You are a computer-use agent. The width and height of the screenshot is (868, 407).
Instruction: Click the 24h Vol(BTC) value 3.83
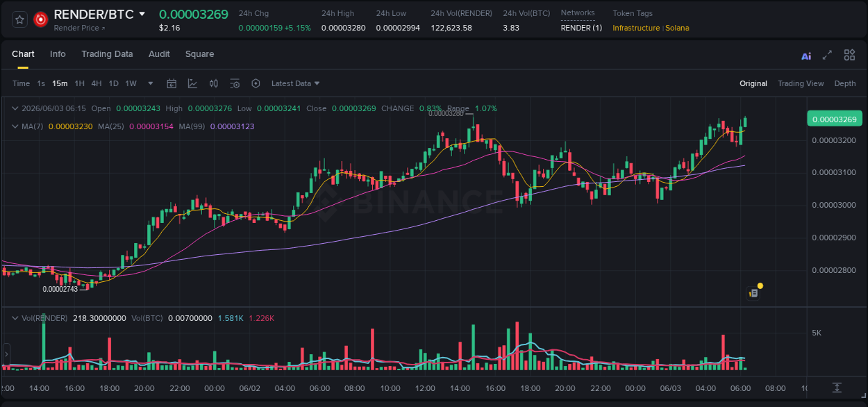510,28
